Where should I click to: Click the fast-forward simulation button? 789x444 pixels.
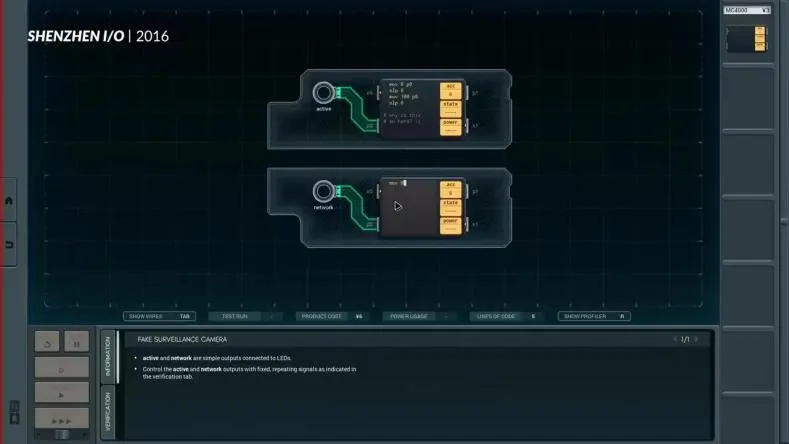(x=61, y=418)
